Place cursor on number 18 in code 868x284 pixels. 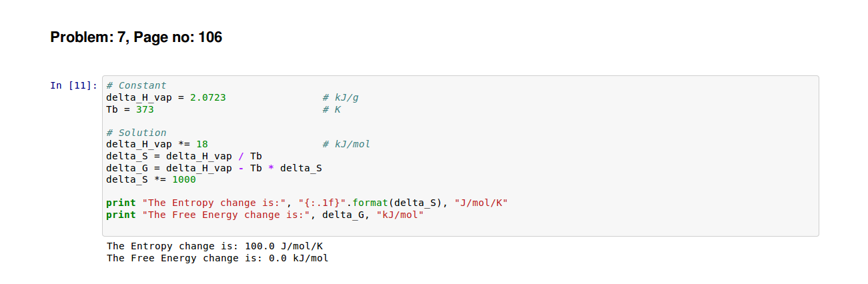[201, 144]
